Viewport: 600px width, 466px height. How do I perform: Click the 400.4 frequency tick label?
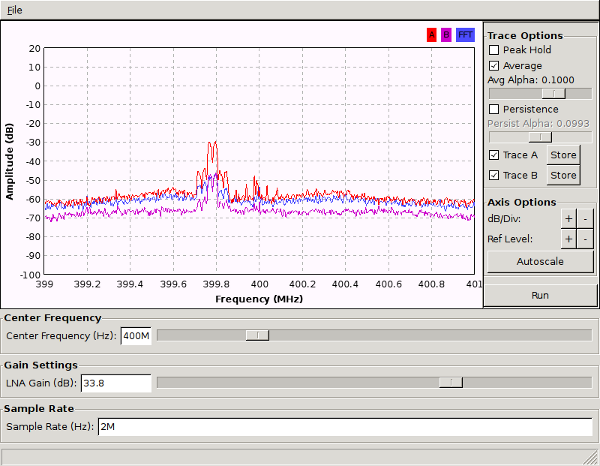click(345, 284)
